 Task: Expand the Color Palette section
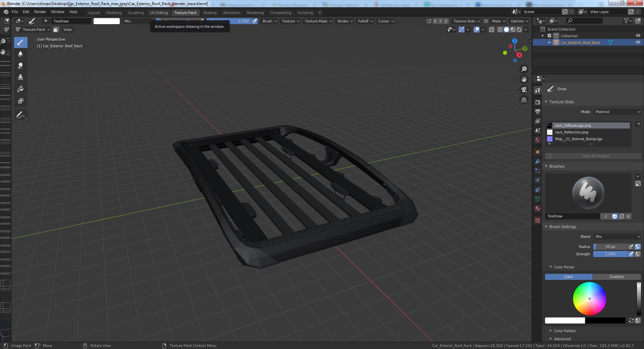(x=565, y=331)
